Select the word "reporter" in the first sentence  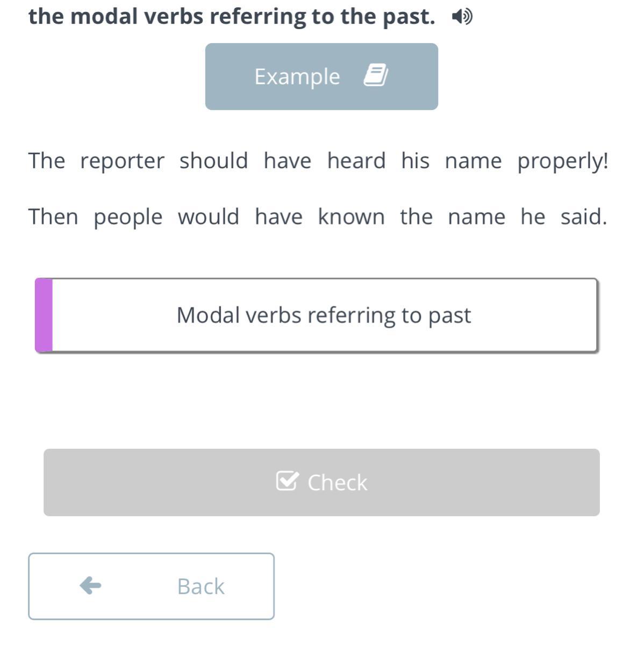coord(122,161)
